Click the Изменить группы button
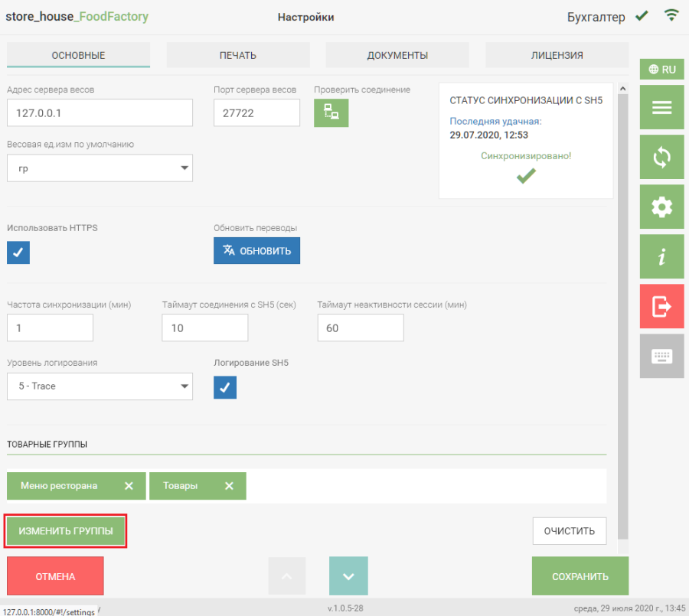The image size is (689, 616). 66,531
